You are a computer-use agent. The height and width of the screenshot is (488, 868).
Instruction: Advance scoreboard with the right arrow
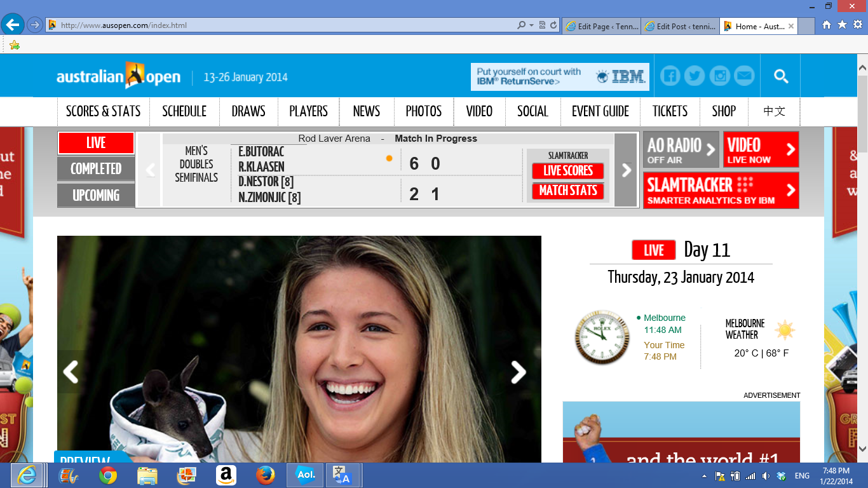coord(626,170)
